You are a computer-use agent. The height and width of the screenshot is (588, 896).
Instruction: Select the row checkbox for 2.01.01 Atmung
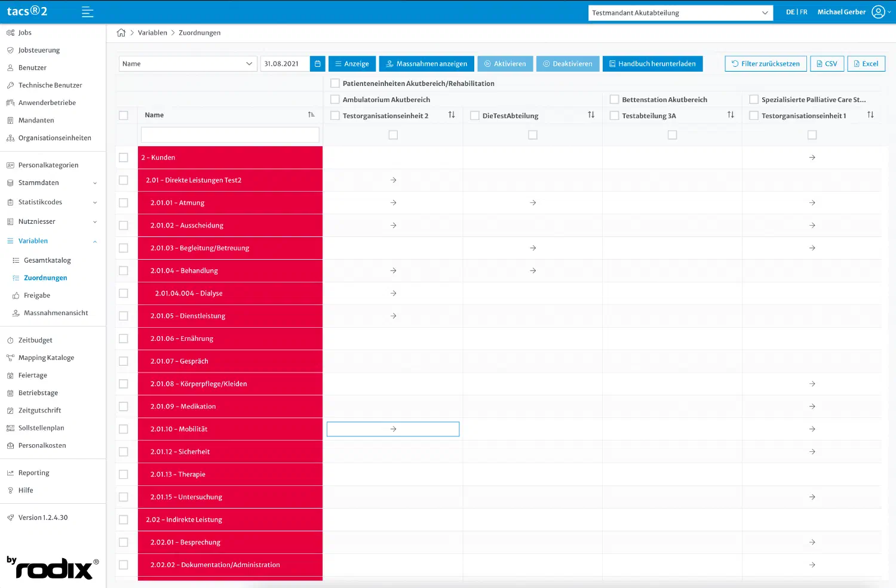pos(124,202)
